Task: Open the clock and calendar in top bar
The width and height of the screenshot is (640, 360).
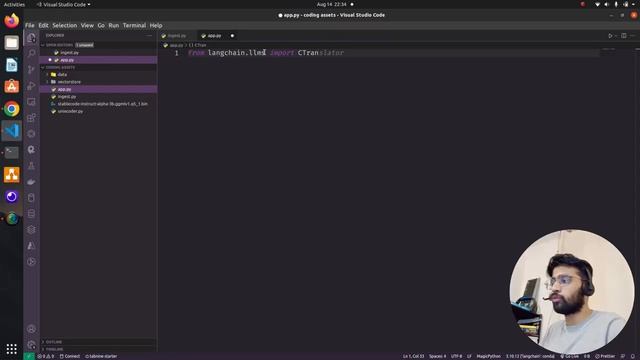Action: pyautogui.click(x=331, y=4)
